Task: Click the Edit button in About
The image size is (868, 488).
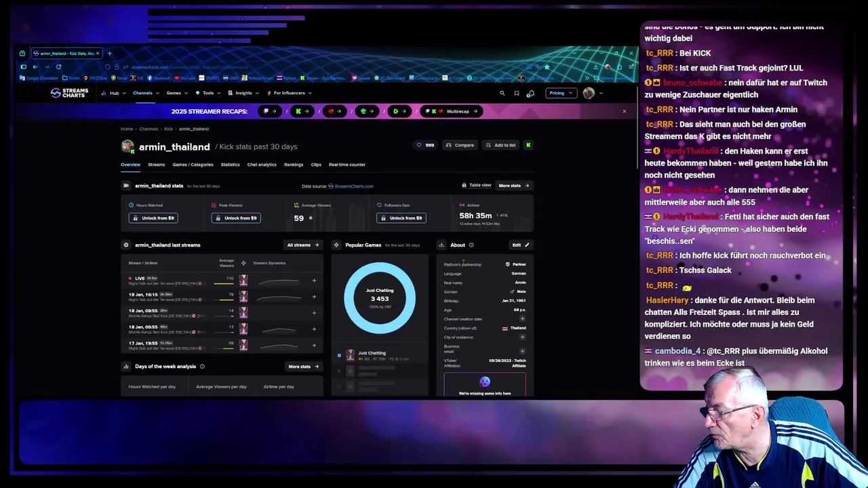Action: click(521, 245)
